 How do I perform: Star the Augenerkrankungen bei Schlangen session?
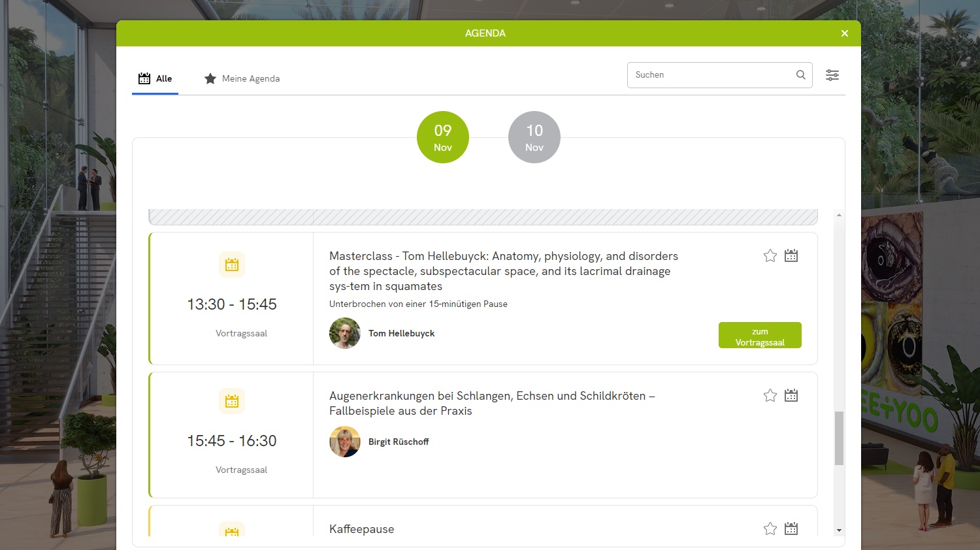tap(770, 395)
